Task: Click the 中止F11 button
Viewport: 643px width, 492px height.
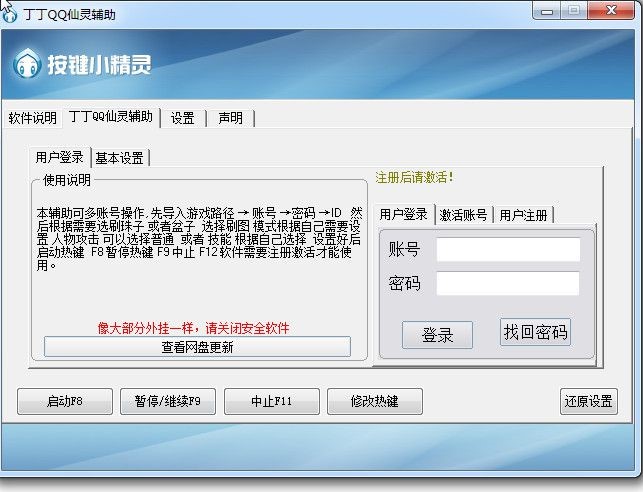Action: (271, 401)
